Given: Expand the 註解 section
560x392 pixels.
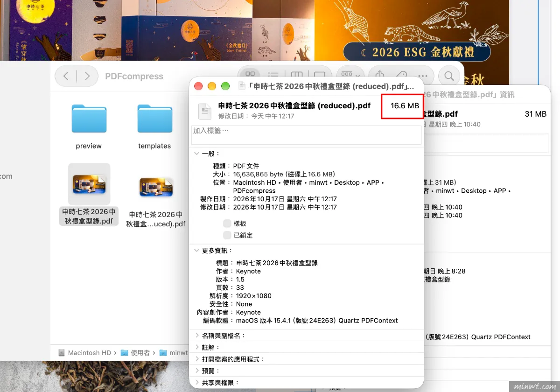Looking at the screenshot, I should 197,347.
